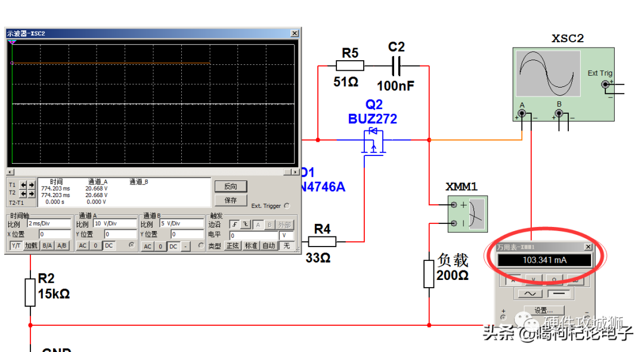Open the multimeter 设置 (settings) dialog
644x352 pixels.
click(x=544, y=310)
